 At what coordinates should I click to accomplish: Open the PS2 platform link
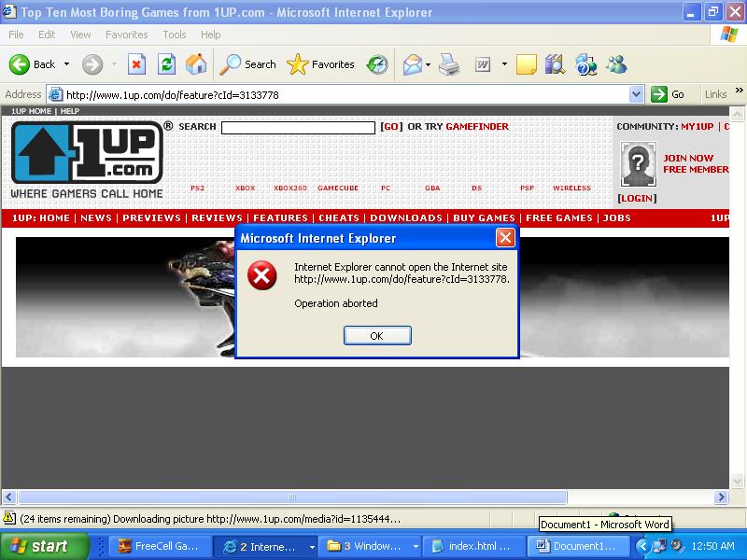tap(197, 189)
